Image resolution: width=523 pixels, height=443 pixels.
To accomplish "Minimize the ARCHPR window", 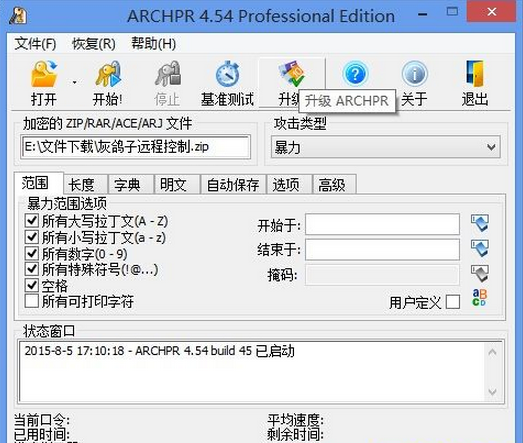I will 422,14.
